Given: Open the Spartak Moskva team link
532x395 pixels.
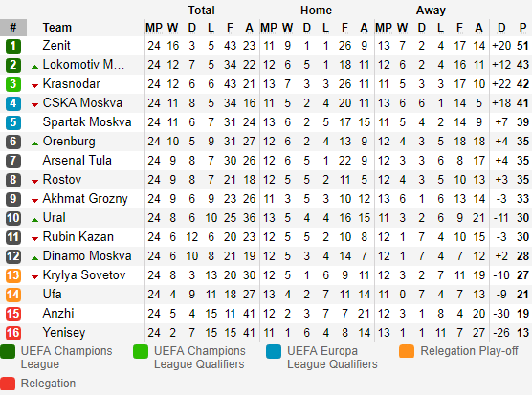Looking at the screenshot, I should click(x=87, y=122).
